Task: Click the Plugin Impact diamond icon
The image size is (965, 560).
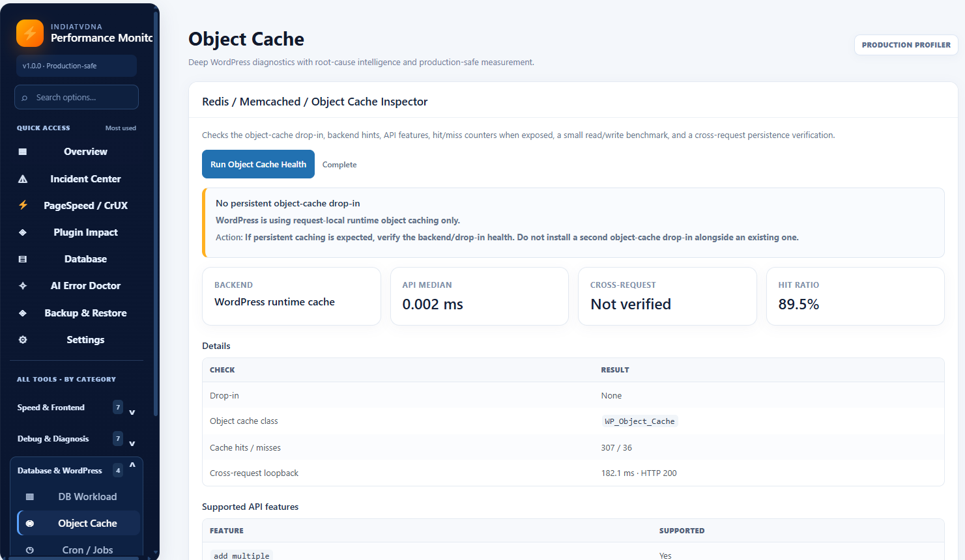Action: click(x=23, y=232)
